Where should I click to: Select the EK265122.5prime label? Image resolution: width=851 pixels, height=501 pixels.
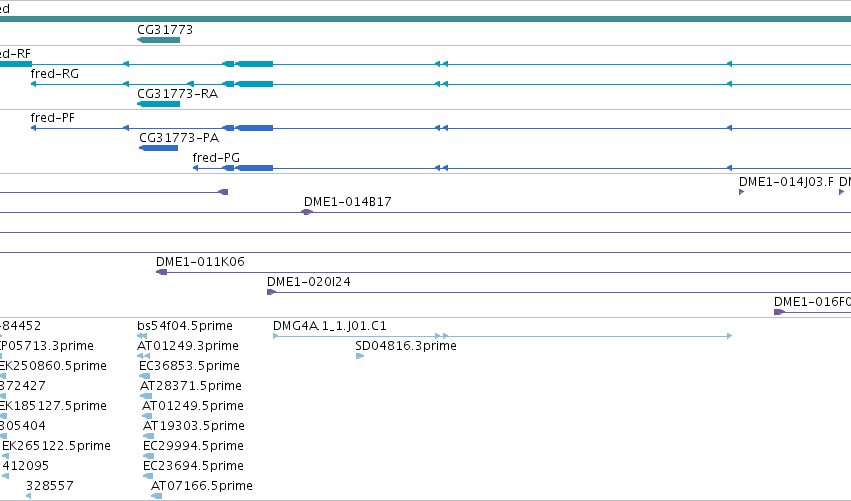pos(56,446)
